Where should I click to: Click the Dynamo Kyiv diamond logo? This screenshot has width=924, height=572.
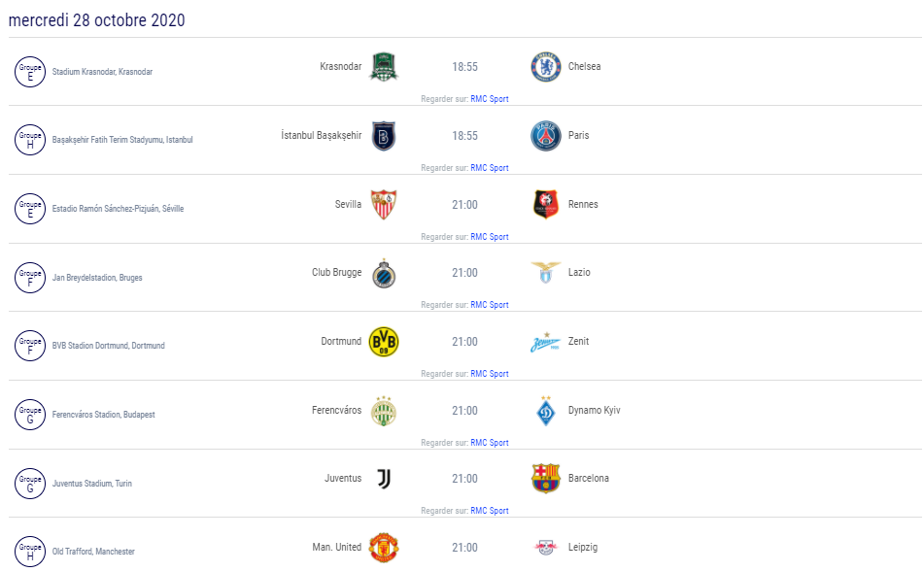tap(546, 411)
